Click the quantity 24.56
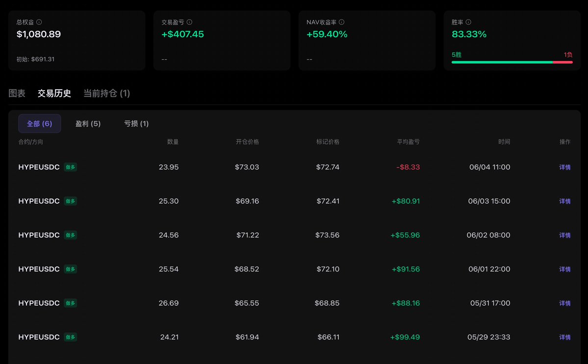588x364 pixels. [169, 235]
